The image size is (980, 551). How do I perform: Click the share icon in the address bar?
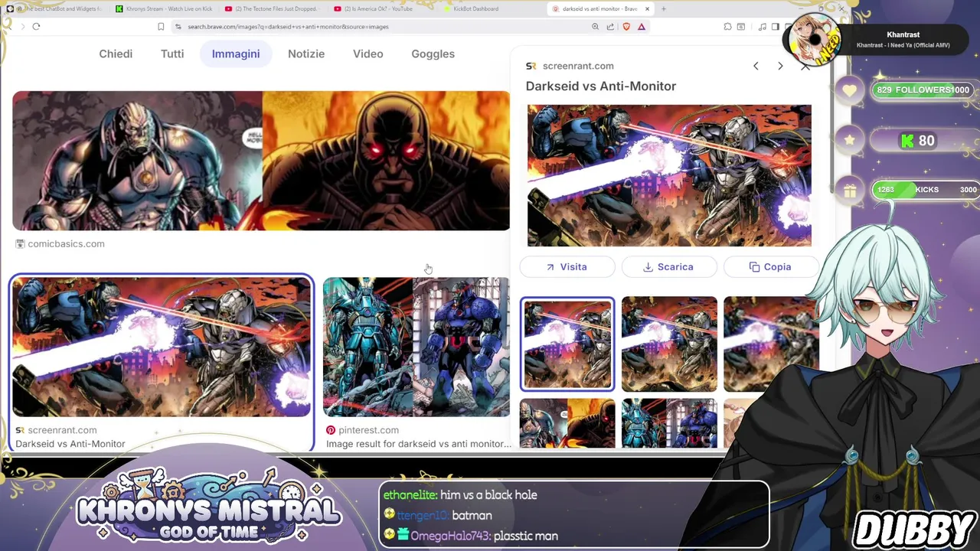click(x=610, y=27)
